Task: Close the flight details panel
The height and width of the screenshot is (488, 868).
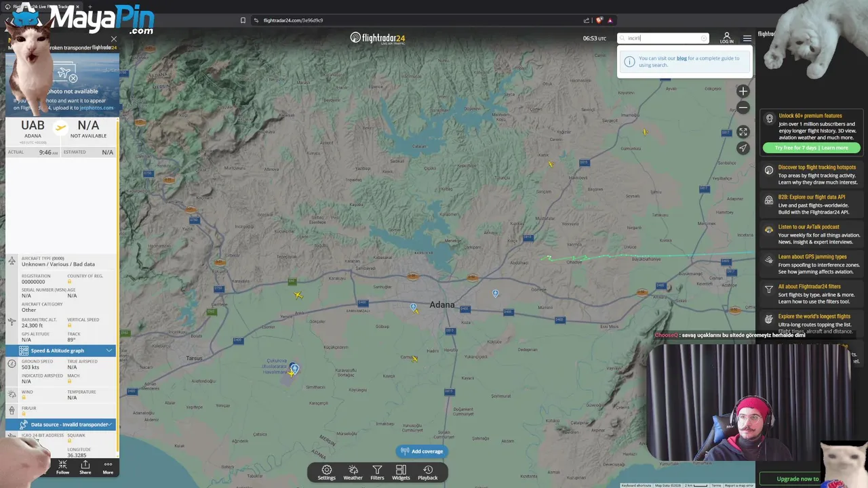Action: pos(113,39)
